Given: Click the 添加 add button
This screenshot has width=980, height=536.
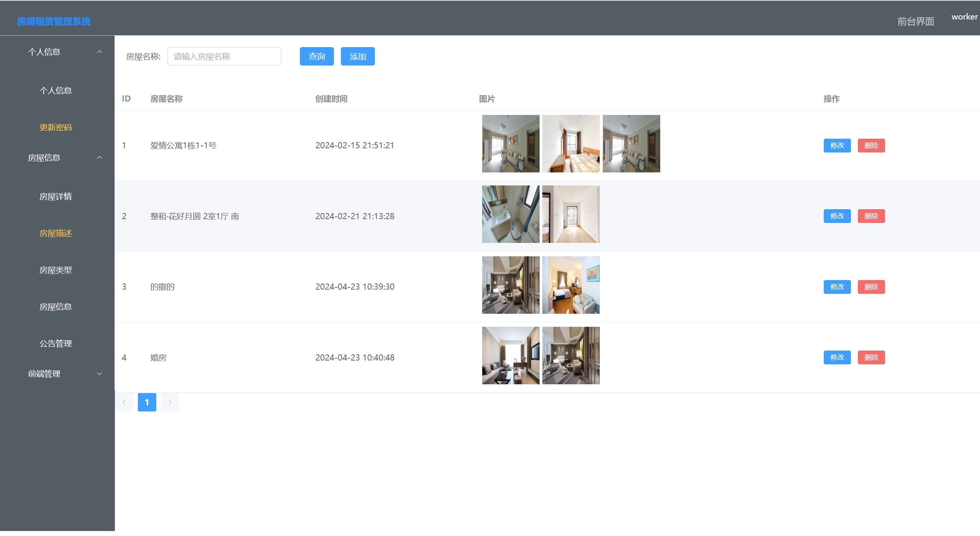Looking at the screenshot, I should [357, 56].
